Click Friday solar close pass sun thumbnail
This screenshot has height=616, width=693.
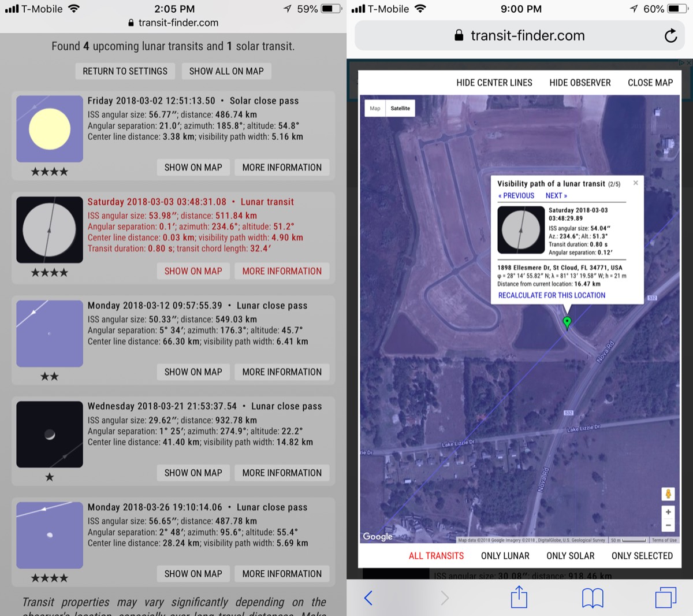pyautogui.click(x=50, y=129)
